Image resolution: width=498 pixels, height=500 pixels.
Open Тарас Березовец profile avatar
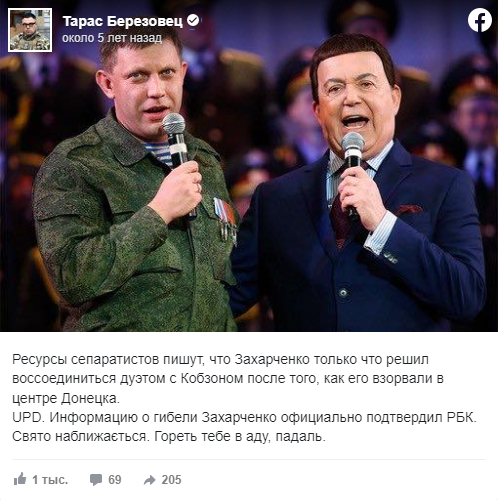tap(30, 30)
